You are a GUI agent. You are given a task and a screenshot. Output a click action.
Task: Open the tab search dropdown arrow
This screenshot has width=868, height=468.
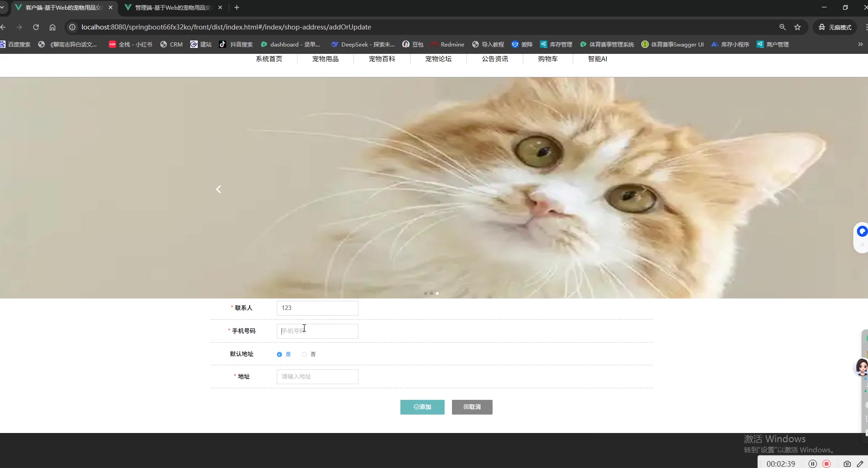(x=2, y=7)
